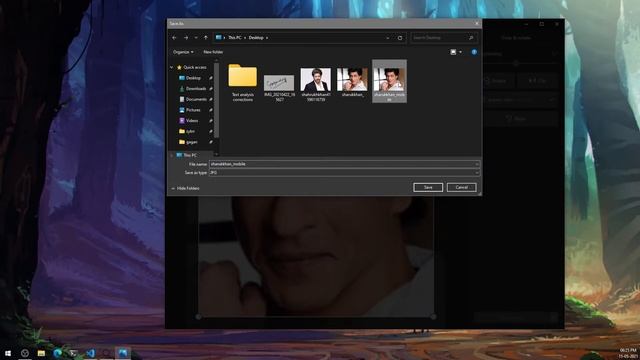
Task: Go back using the Back arrow
Action: (174, 38)
